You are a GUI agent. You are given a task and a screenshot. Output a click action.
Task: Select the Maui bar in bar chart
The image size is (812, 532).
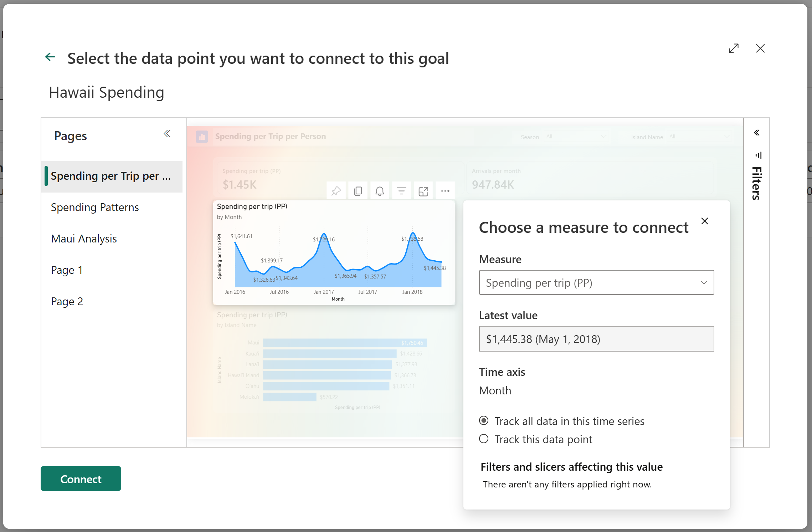pyautogui.click(x=345, y=343)
